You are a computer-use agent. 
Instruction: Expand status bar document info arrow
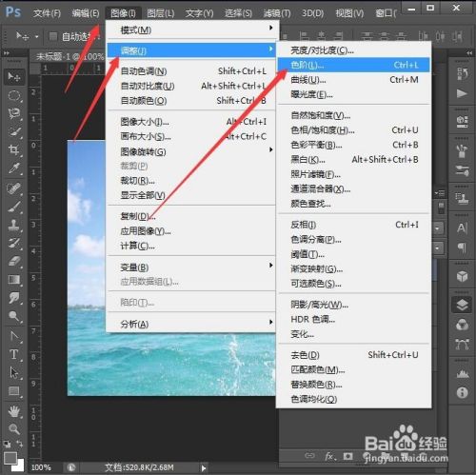204,467
